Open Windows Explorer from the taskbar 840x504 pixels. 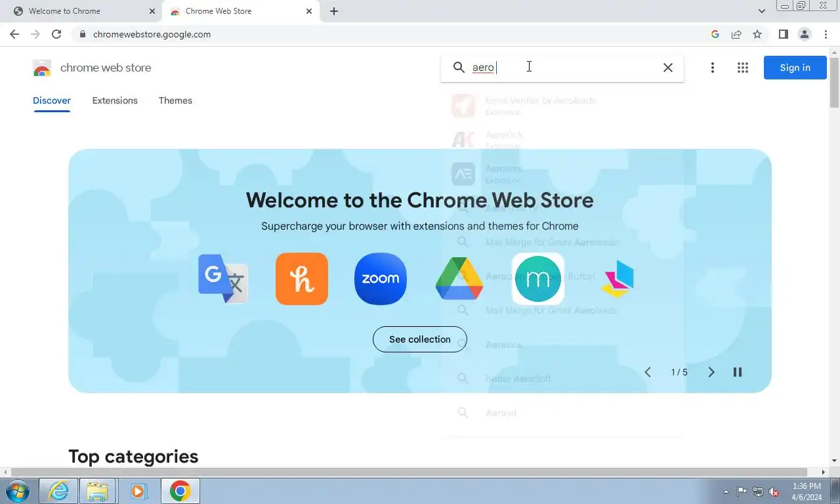point(98,491)
